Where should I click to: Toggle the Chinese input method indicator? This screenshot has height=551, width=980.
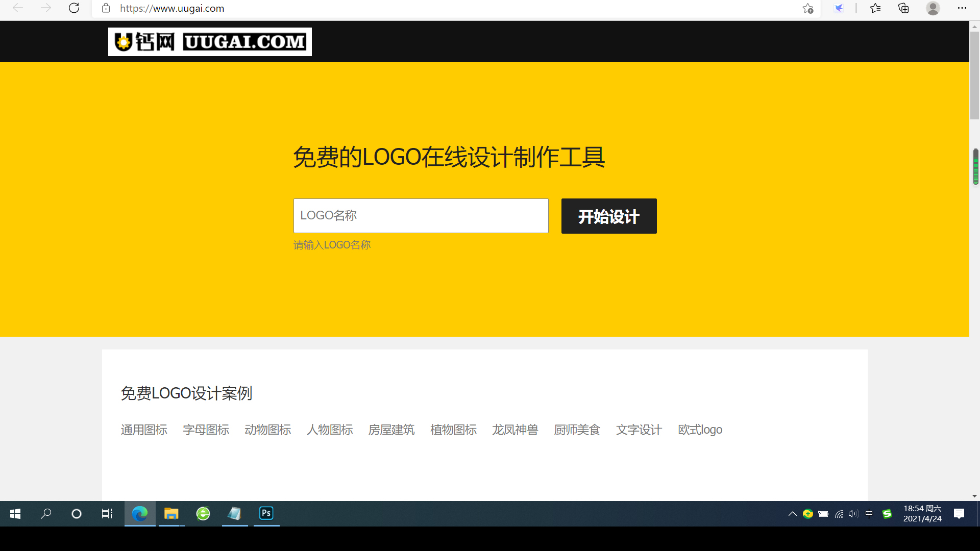pos(869,514)
